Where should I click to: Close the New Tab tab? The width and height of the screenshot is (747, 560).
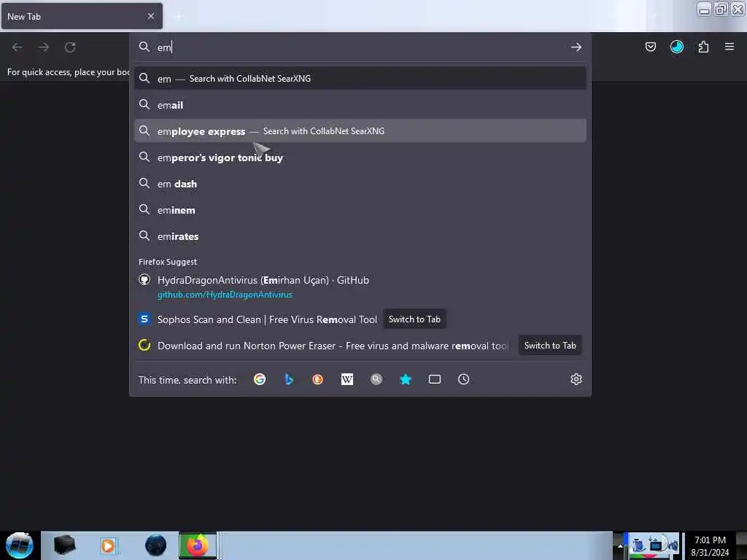151,16
